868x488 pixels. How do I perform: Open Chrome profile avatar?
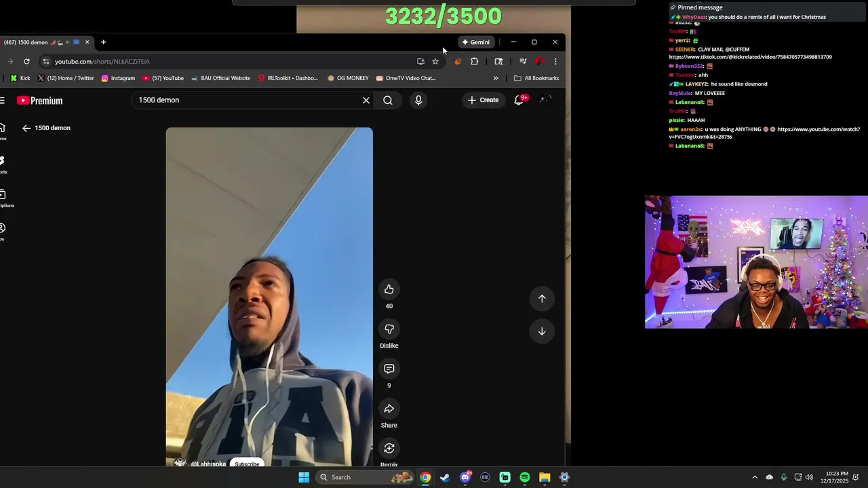(540, 61)
